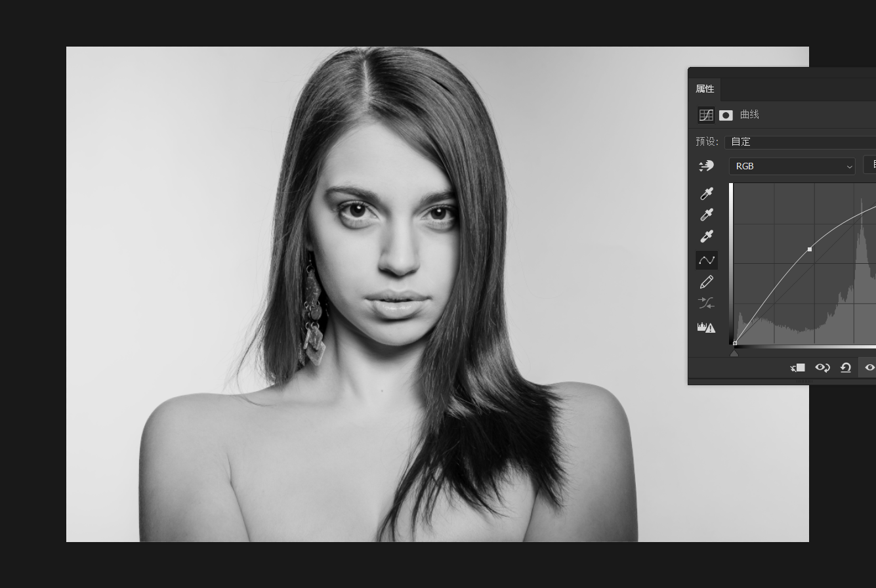The height and width of the screenshot is (588, 876).
Task: Select the Curves adjustment icon in Properties
Action: point(706,115)
